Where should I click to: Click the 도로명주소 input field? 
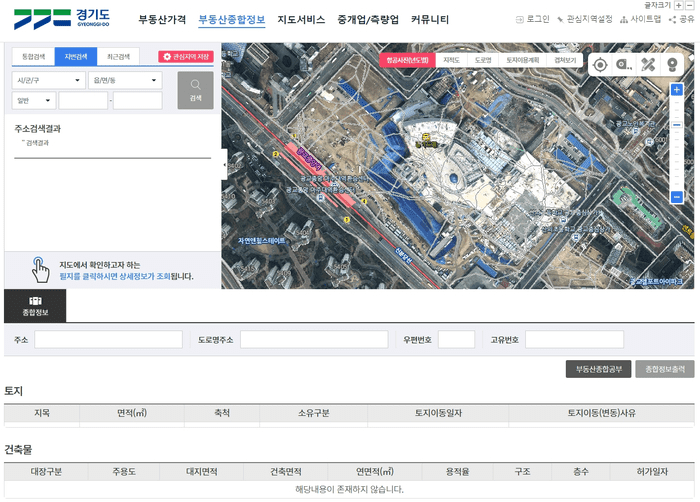314,339
